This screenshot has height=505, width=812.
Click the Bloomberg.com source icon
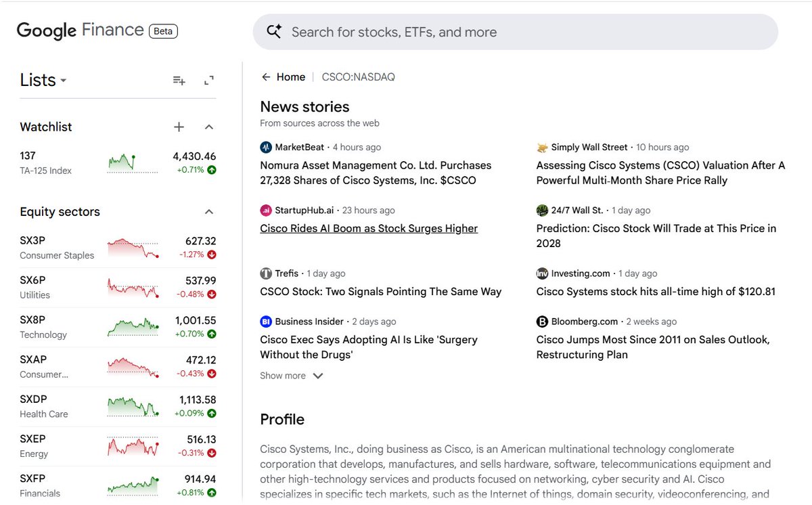tap(542, 322)
